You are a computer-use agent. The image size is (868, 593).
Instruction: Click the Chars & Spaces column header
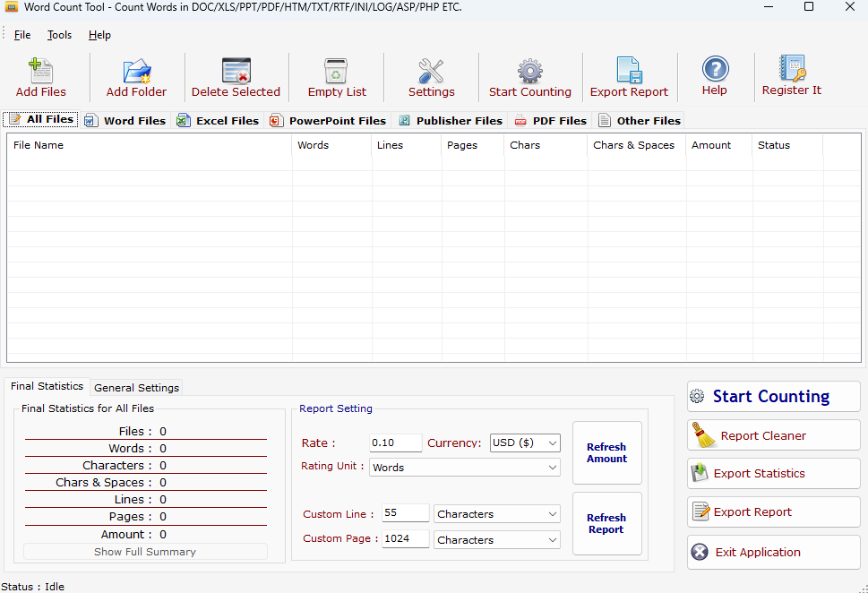pyautogui.click(x=637, y=145)
